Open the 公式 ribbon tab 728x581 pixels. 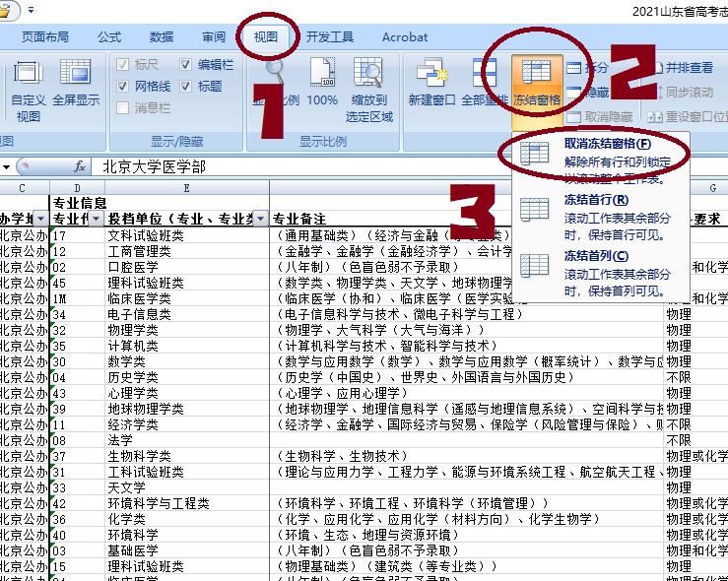click(109, 37)
